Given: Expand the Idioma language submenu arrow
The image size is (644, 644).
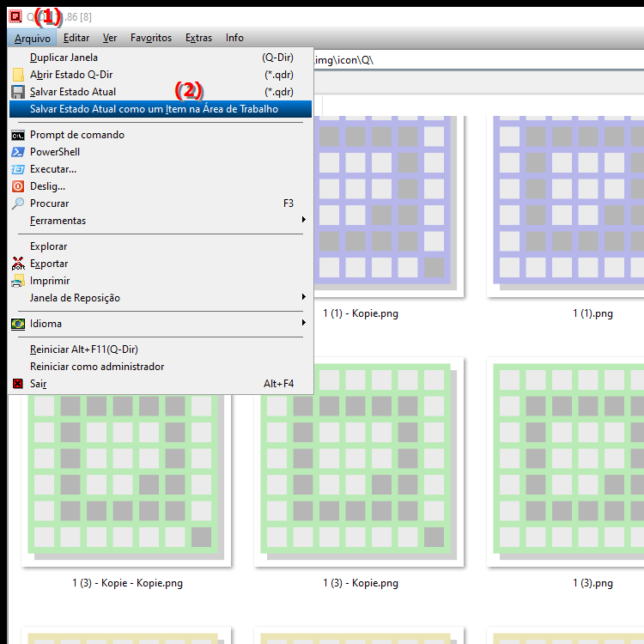Looking at the screenshot, I should (303, 324).
